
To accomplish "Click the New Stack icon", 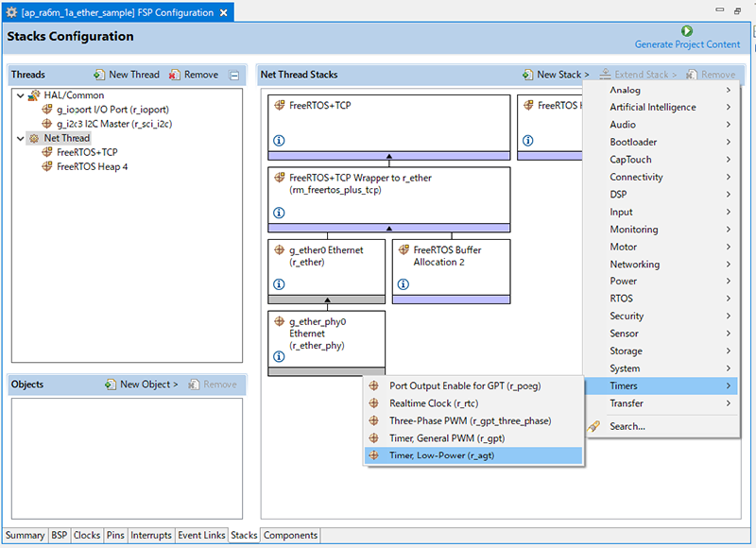I will point(527,75).
